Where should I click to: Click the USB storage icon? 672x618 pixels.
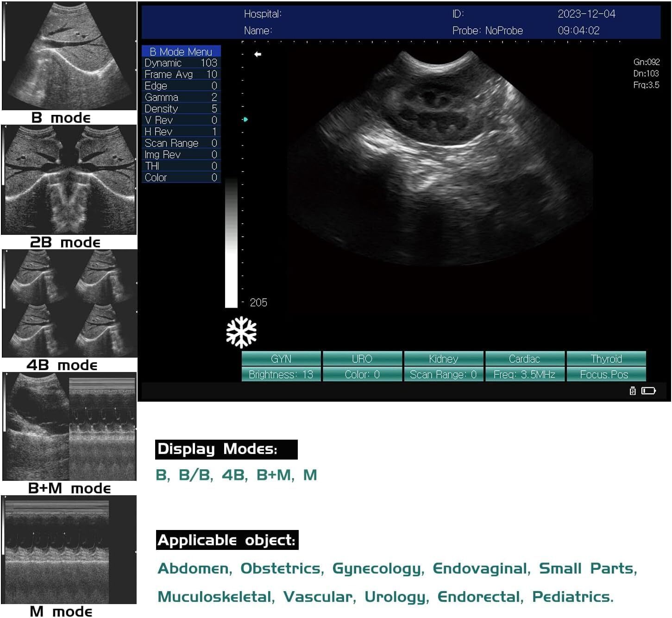633,391
